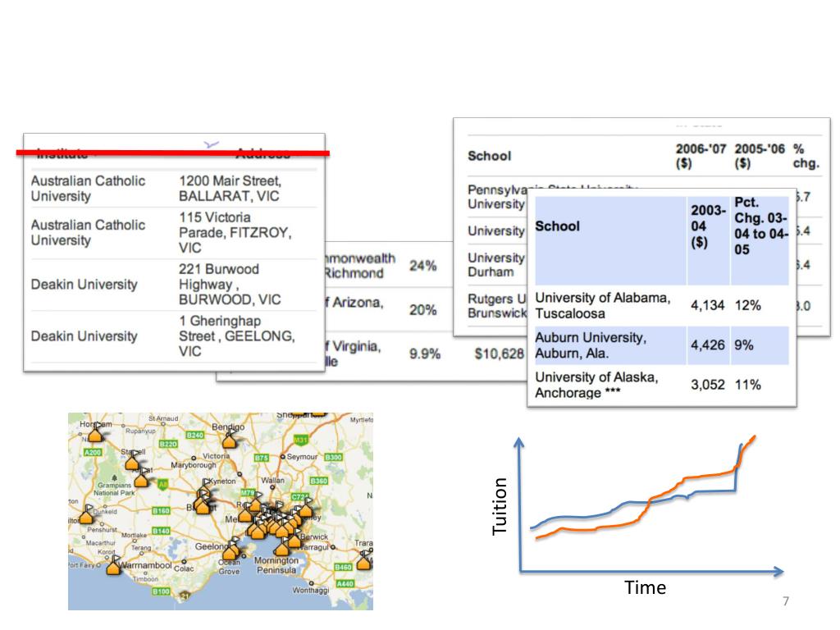Click the Colac label on the map

[x=184, y=568]
